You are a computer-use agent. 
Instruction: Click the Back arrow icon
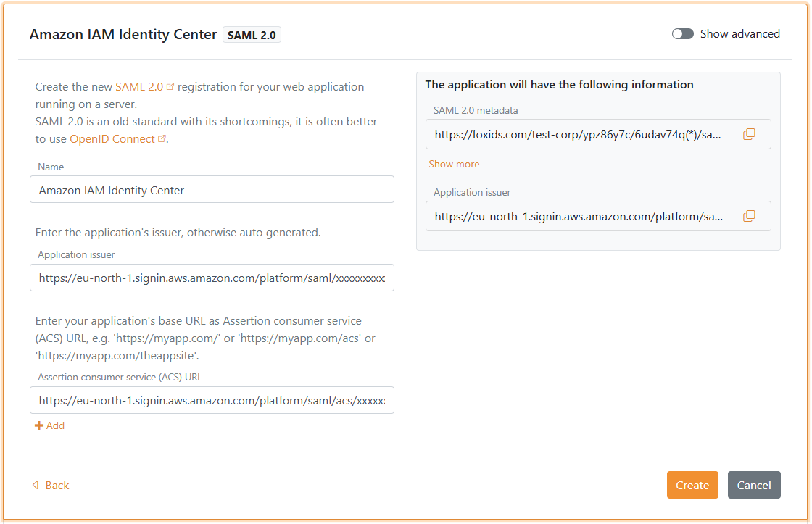coord(36,486)
